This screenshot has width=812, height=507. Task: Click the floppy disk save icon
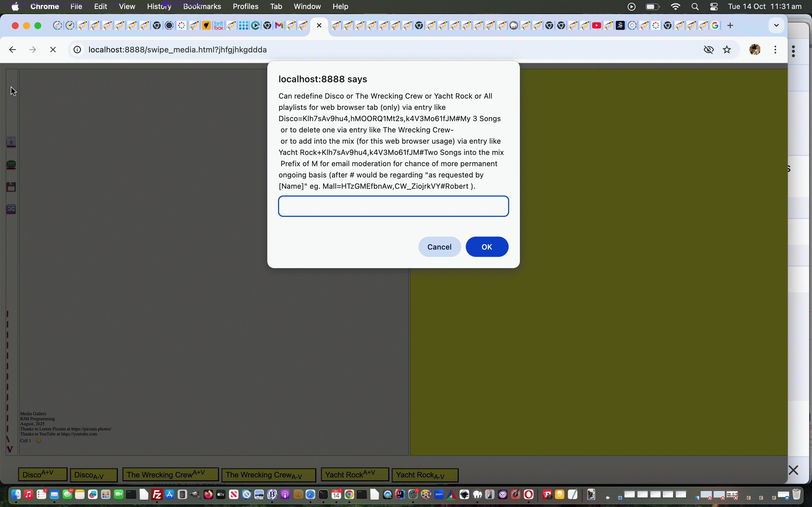[x=11, y=187]
